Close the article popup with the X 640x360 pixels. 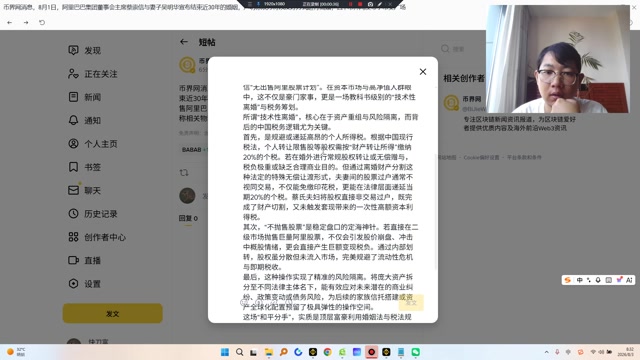423,72
